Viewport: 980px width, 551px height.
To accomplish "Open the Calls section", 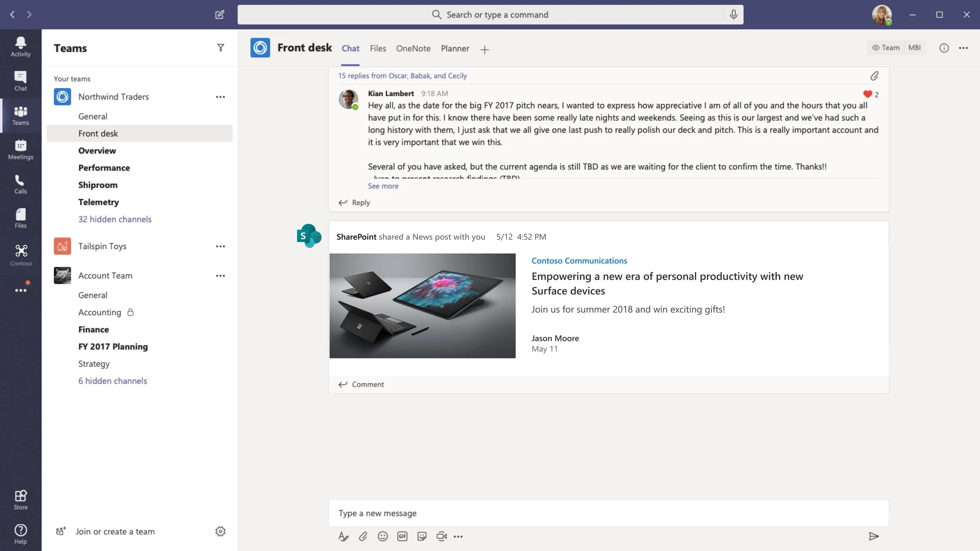I will point(20,184).
